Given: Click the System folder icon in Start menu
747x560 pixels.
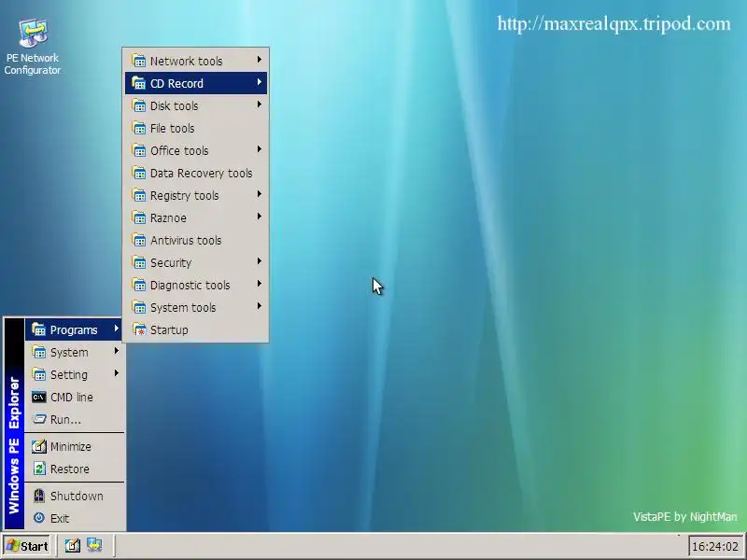Looking at the screenshot, I should coord(38,352).
